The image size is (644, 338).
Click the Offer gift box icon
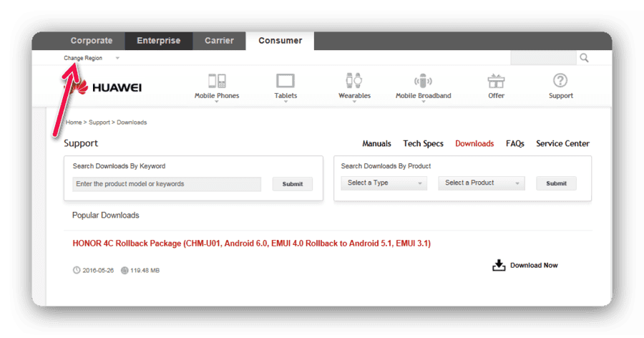point(496,81)
